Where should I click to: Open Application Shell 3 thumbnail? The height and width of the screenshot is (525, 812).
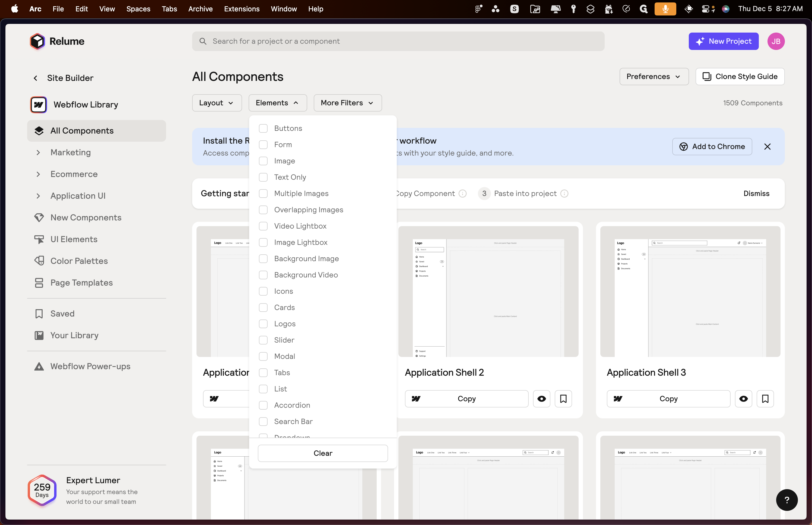click(690, 292)
